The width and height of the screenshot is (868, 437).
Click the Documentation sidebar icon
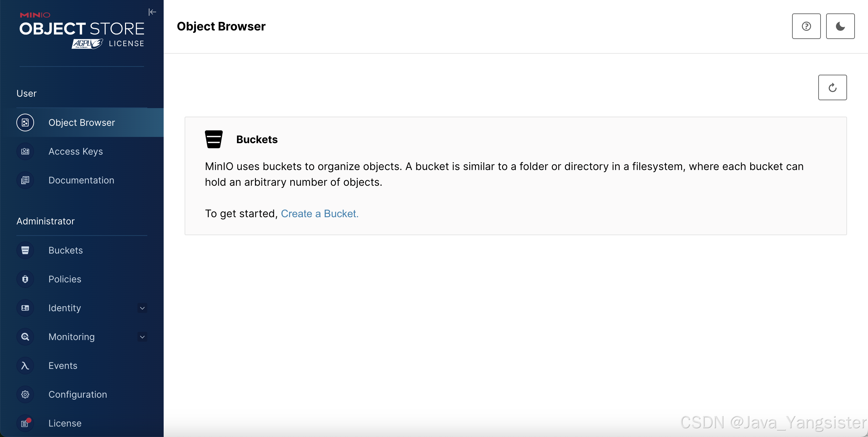25,180
